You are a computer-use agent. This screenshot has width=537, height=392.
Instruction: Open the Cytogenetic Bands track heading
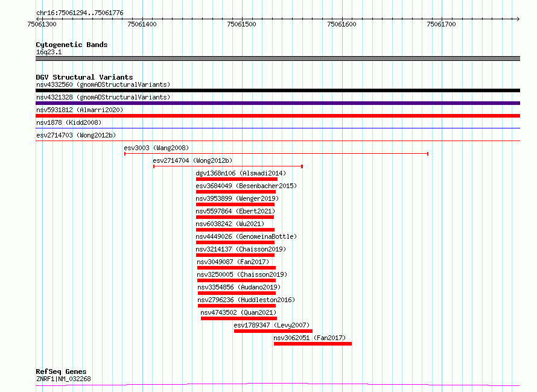pos(72,45)
